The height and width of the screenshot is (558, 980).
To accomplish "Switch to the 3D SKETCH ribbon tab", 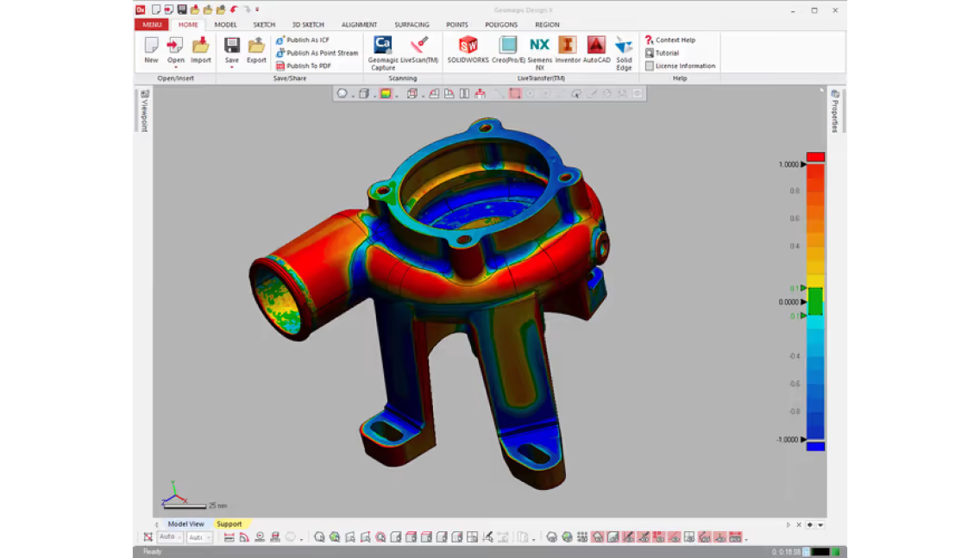I will [308, 24].
